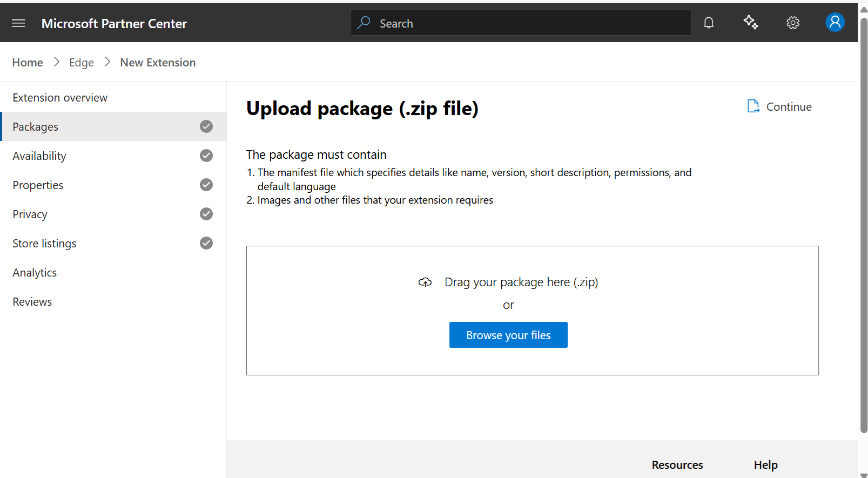Screen dimensions: 868x478
Task: Click the Upload package (.zip file) heading
Action: [x=362, y=109]
